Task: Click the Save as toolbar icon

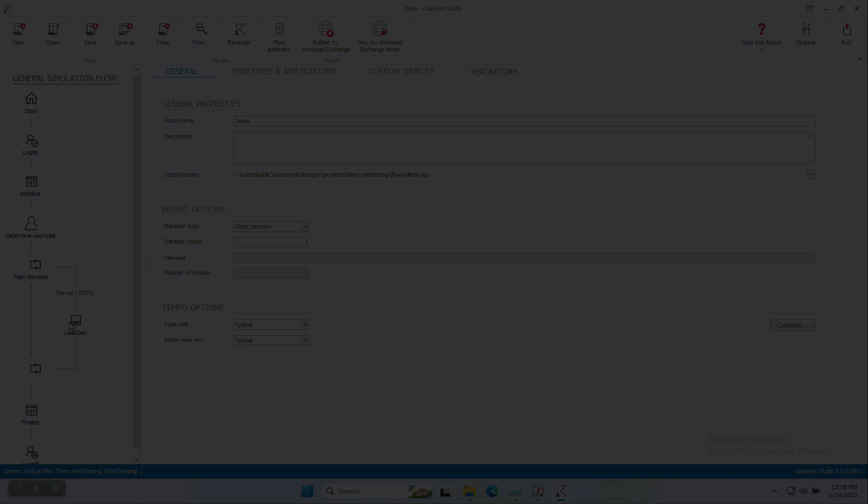Action: (x=125, y=34)
